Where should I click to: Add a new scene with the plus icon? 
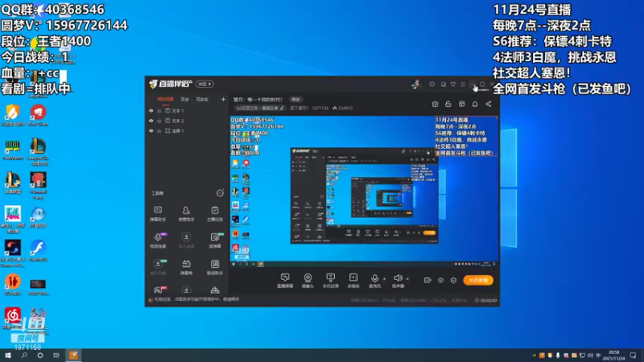tap(223, 99)
